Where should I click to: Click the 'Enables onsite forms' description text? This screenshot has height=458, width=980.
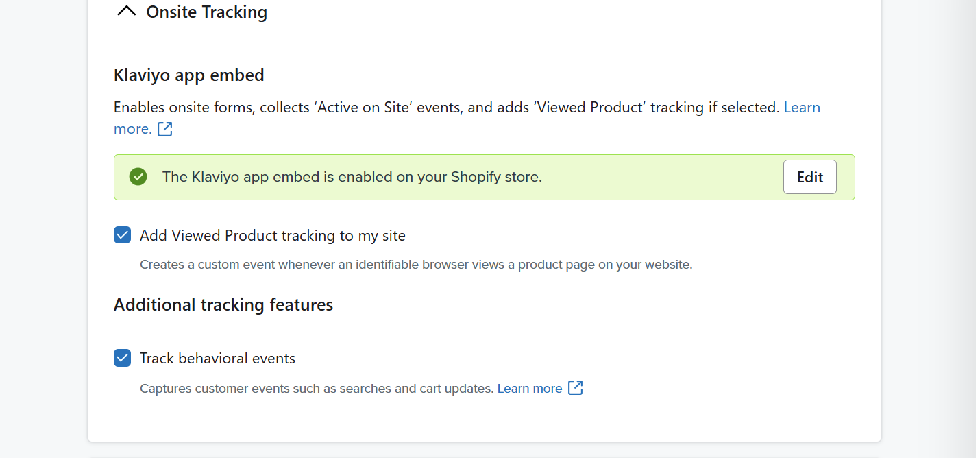pyautogui.click(x=446, y=108)
